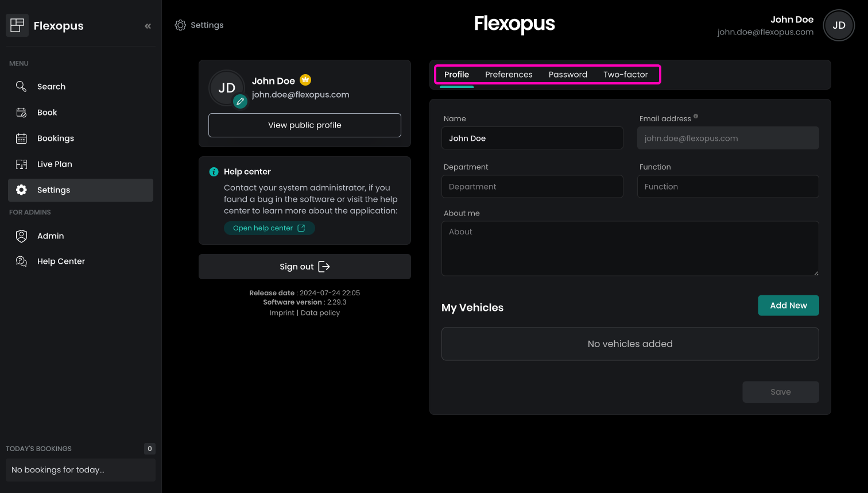868x493 pixels.
Task: Open the Admin section
Action: (x=51, y=236)
